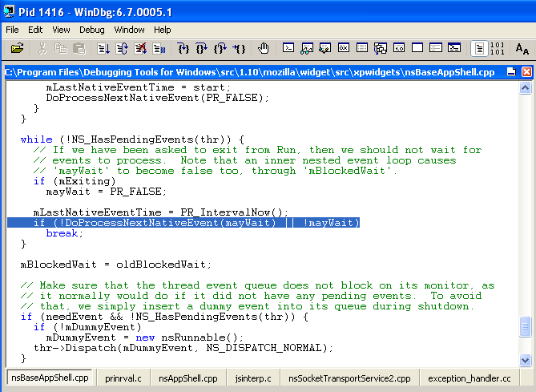The width and height of the screenshot is (536, 392).
Task: Open the Help menu
Action: tap(163, 30)
